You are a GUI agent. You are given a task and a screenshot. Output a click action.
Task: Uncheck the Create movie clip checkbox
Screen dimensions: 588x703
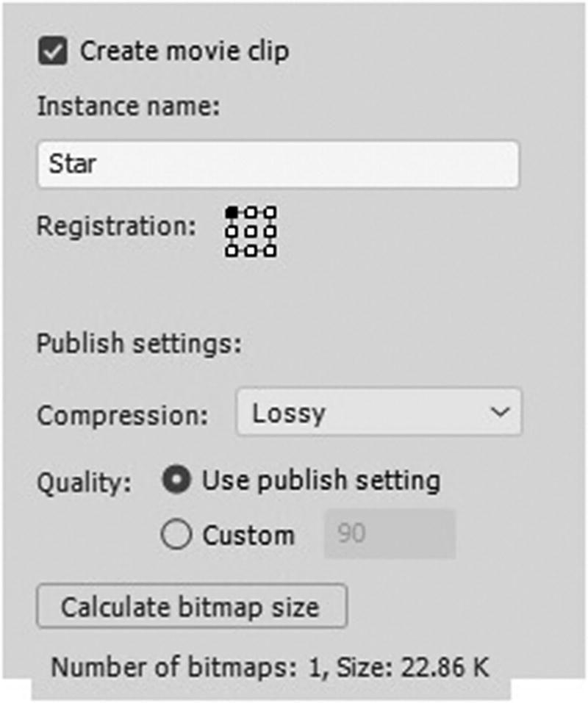pyautogui.click(x=53, y=52)
